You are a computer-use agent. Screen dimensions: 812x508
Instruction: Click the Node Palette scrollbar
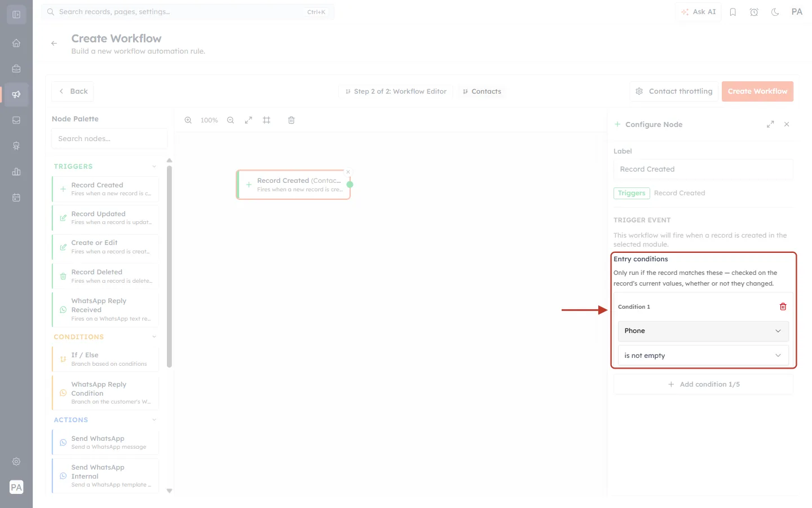[x=169, y=266]
